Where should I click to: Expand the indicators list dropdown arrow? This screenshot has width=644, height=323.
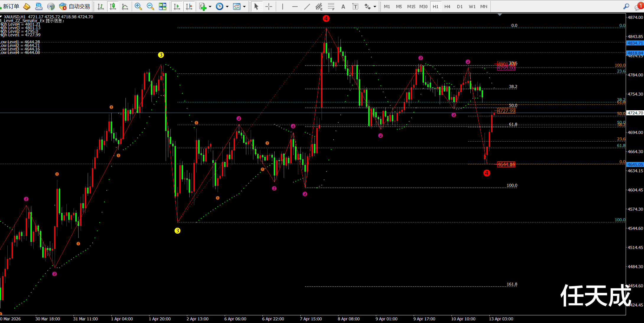[210, 6]
